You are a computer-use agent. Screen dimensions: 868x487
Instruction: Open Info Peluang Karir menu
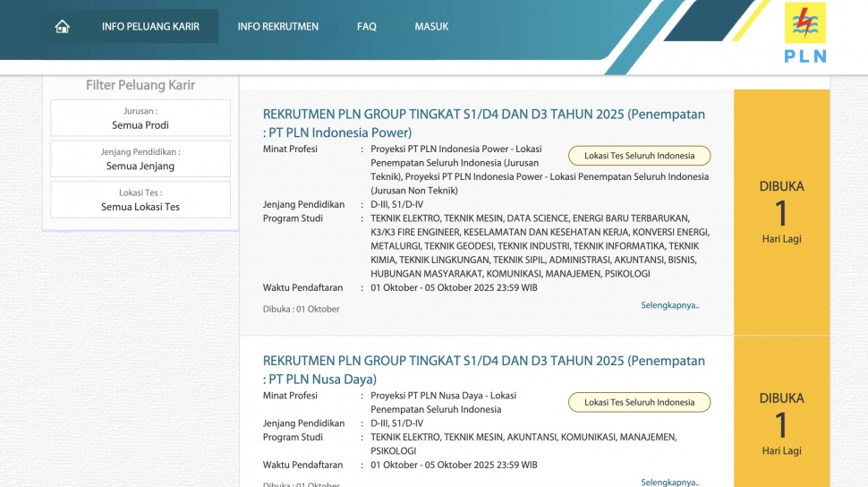[150, 27]
